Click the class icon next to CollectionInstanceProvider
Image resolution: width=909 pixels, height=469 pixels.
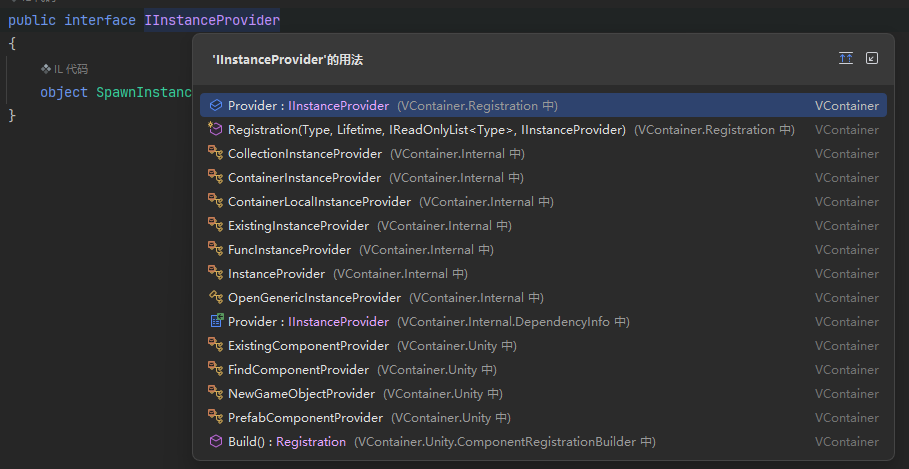214,153
